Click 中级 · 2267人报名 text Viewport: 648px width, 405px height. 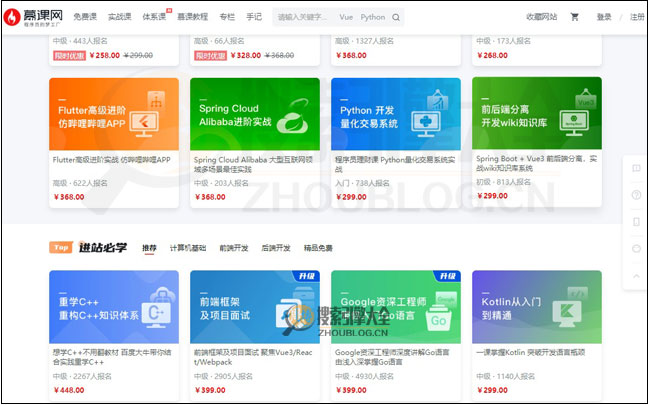82,376
